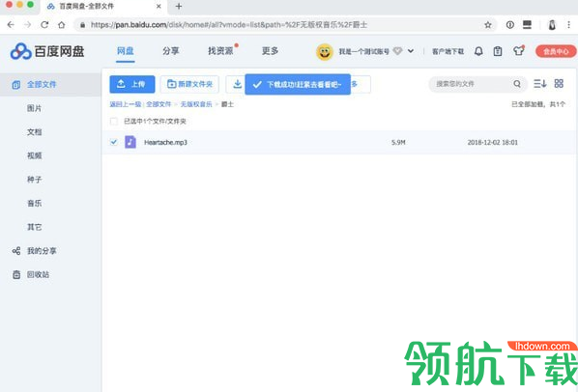
Task: Open the T-shirt skin icon
Action: [519, 51]
